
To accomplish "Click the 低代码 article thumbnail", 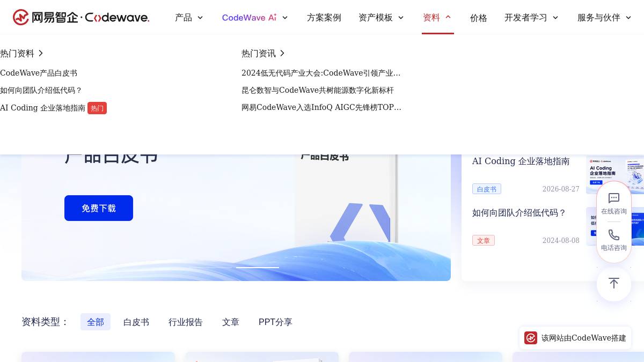I will (x=615, y=226).
